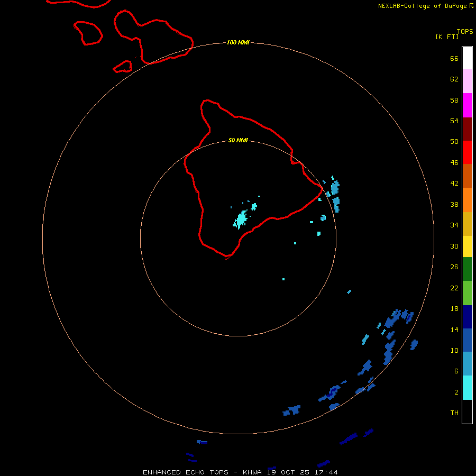Click the large cyan echo over the island interior
Screen dimensions: 476x476
pyautogui.click(x=241, y=219)
